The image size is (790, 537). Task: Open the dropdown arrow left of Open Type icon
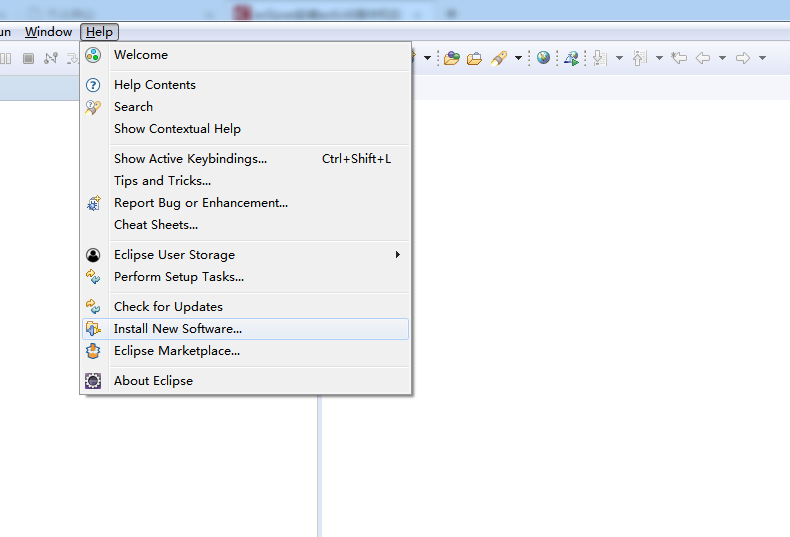point(427,58)
